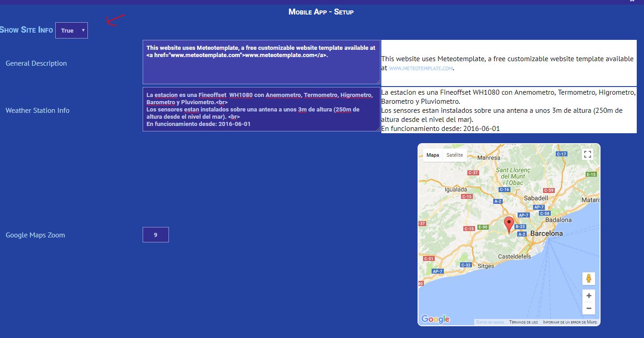The width and height of the screenshot is (644, 338).
Task: Click the B-23 road sign near Barcelona
Action: pos(520,227)
